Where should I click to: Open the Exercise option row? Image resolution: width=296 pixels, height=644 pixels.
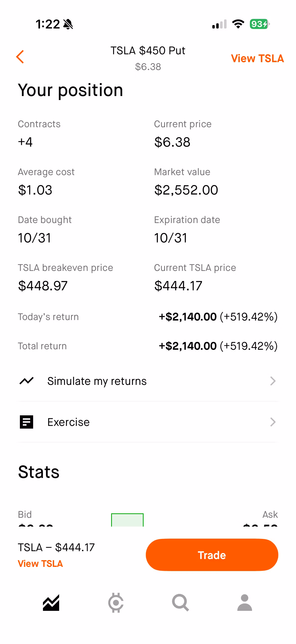click(147, 422)
